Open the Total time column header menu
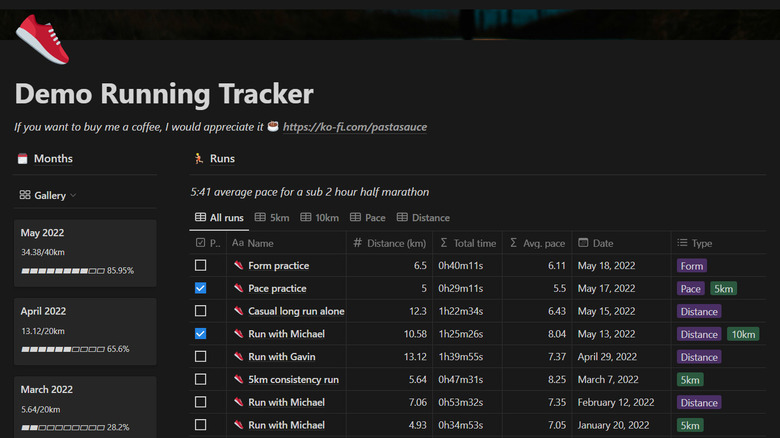Screen dimensions: 780x438 pos(468,243)
